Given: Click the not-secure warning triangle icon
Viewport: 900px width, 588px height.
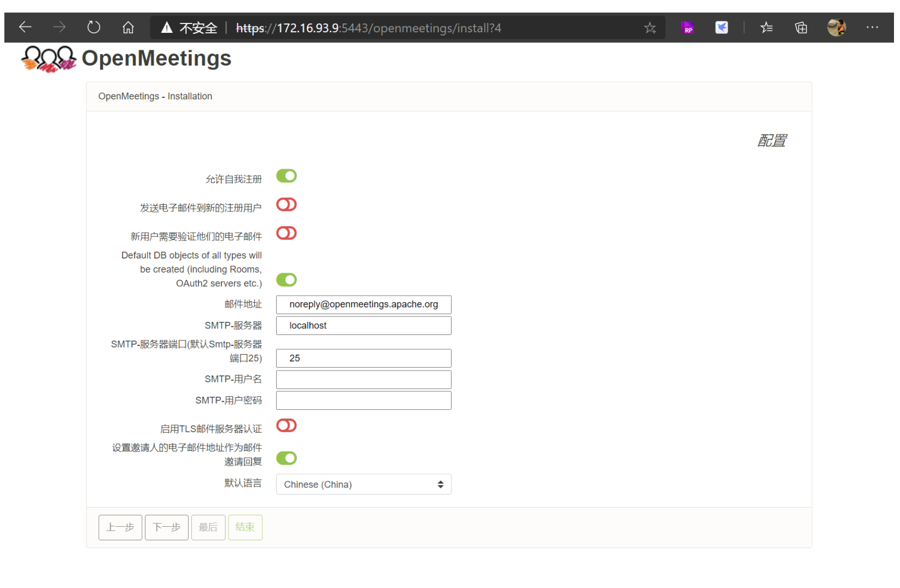Looking at the screenshot, I should point(167,28).
